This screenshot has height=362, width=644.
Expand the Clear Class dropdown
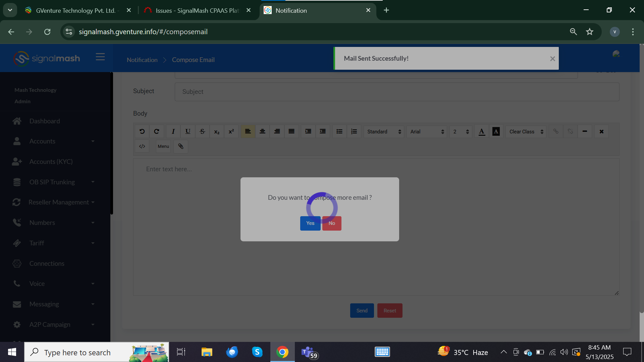pos(526,132)
